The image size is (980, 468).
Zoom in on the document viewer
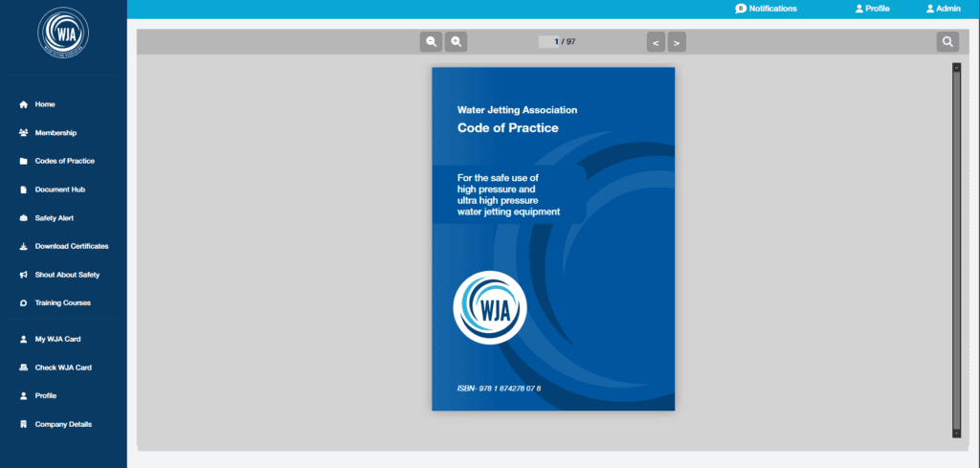click(457, 41)
